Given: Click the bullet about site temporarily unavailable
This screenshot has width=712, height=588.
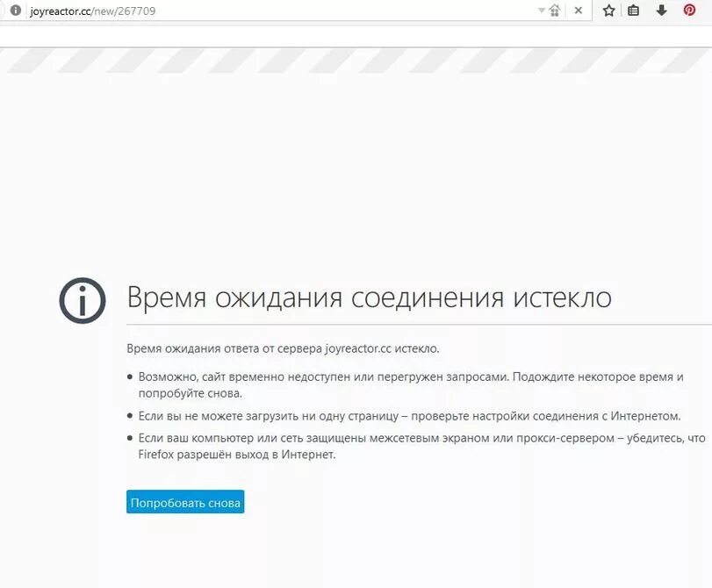Looking at the screenshot, I should 411,385.
